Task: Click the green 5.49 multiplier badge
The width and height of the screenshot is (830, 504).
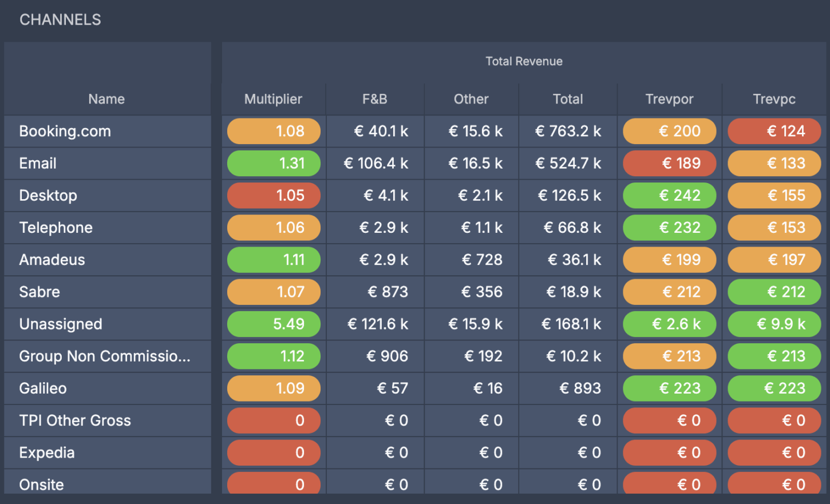Action: (274, 324)
